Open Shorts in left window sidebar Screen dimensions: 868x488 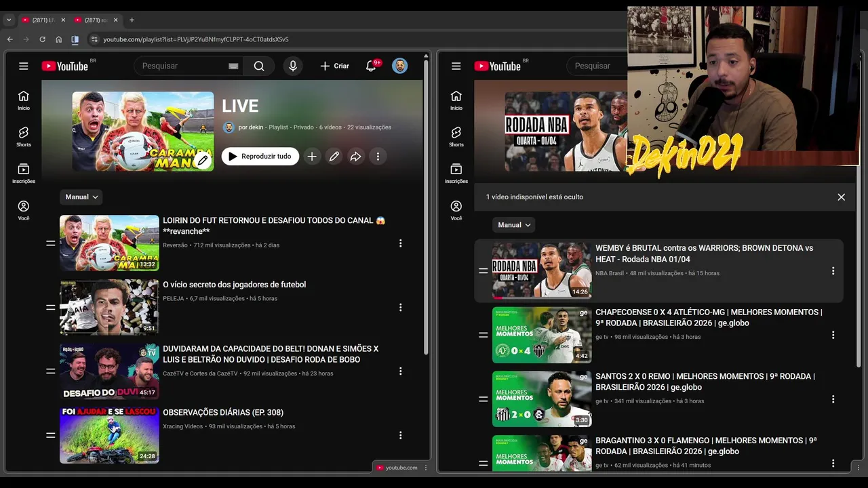(x=24, y=137)
